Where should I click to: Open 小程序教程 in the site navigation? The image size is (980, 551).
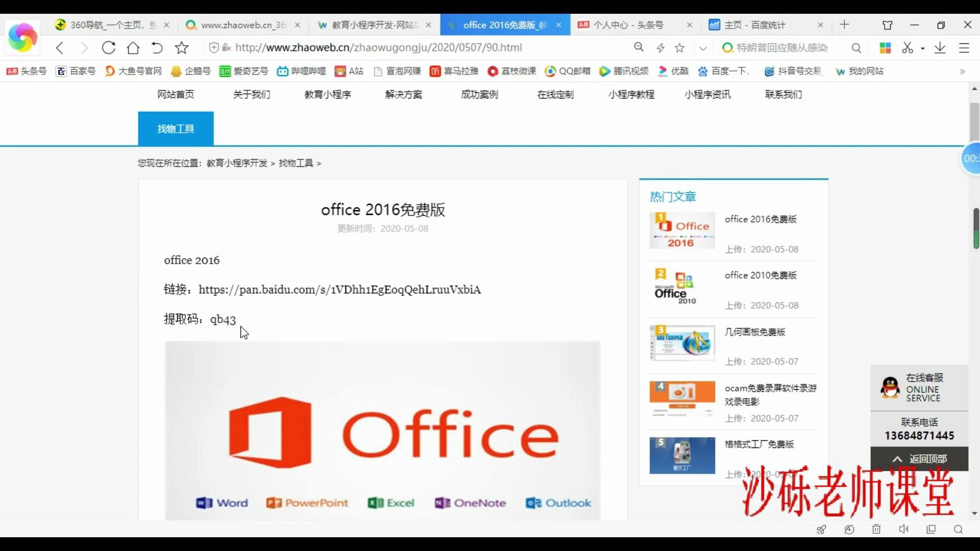pyautogui.click(x=631, y=94)
